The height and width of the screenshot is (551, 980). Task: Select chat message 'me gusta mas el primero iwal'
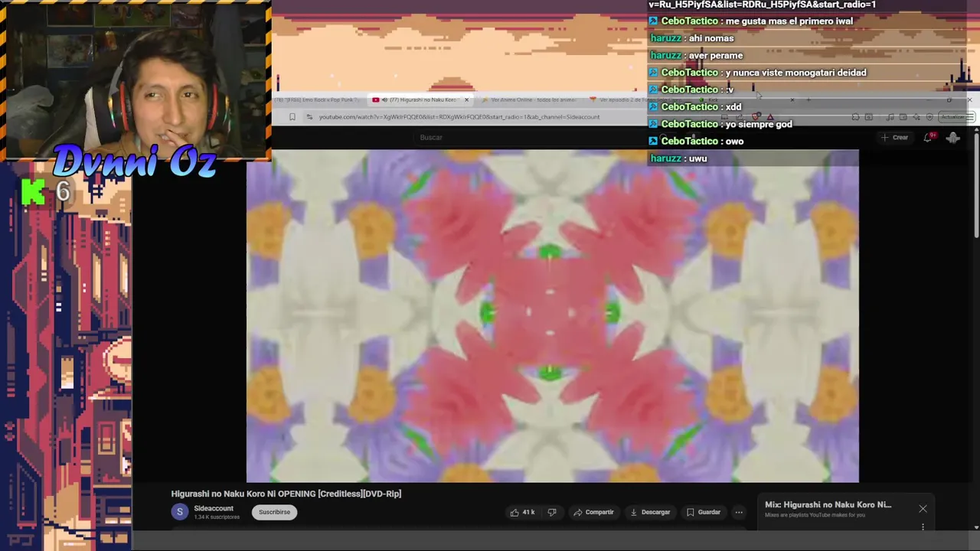tap(788, 21)
